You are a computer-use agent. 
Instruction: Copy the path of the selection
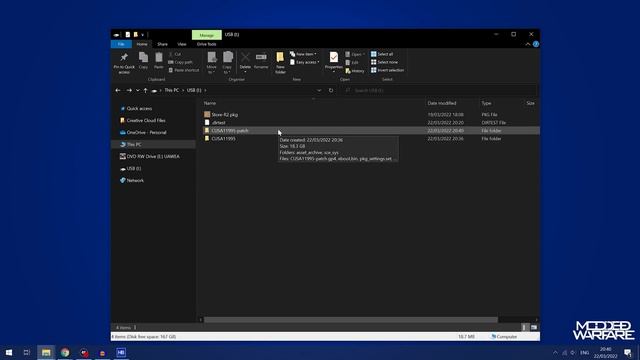[180, 62]
